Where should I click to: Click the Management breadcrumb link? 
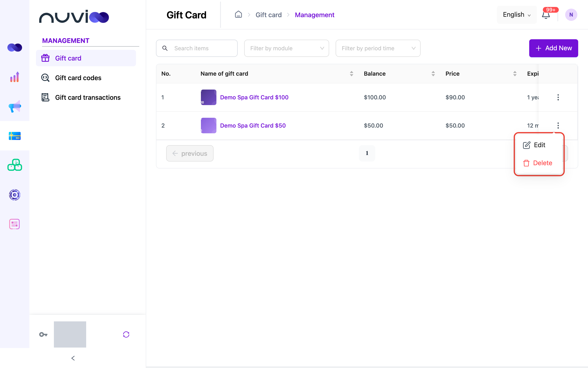click(314, 15)
